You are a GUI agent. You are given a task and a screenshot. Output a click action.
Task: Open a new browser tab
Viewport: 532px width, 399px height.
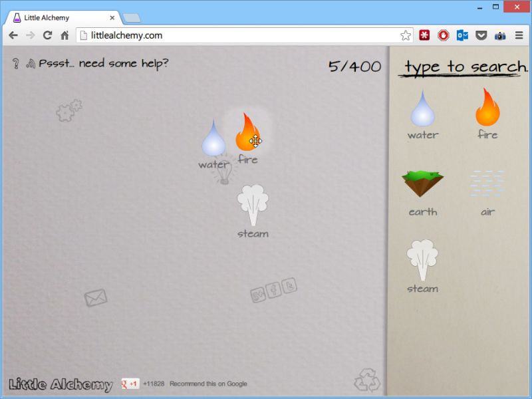132,19
